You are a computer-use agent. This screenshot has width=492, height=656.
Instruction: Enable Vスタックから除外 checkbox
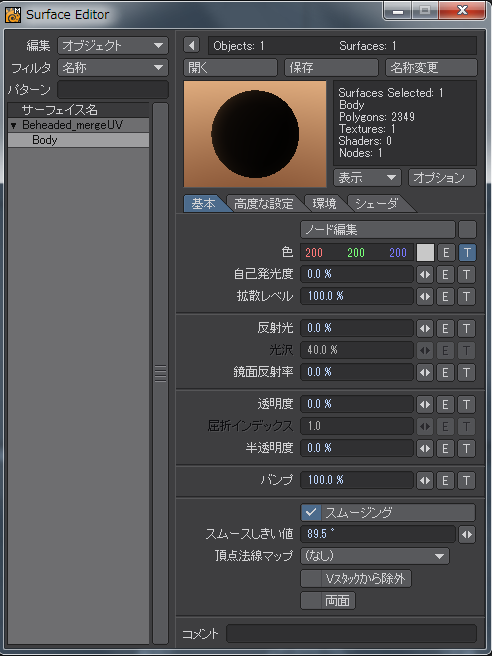pyautogui.click(x=311, y=579)
